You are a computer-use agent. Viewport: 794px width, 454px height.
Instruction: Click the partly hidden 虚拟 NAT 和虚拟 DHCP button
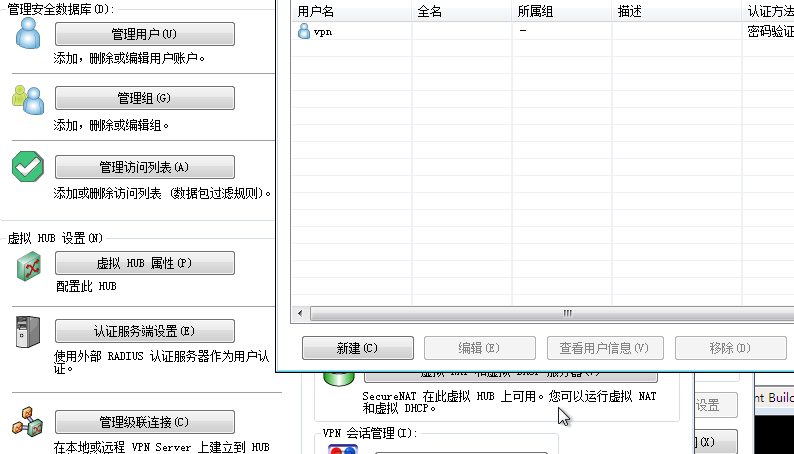coord(510,377)
